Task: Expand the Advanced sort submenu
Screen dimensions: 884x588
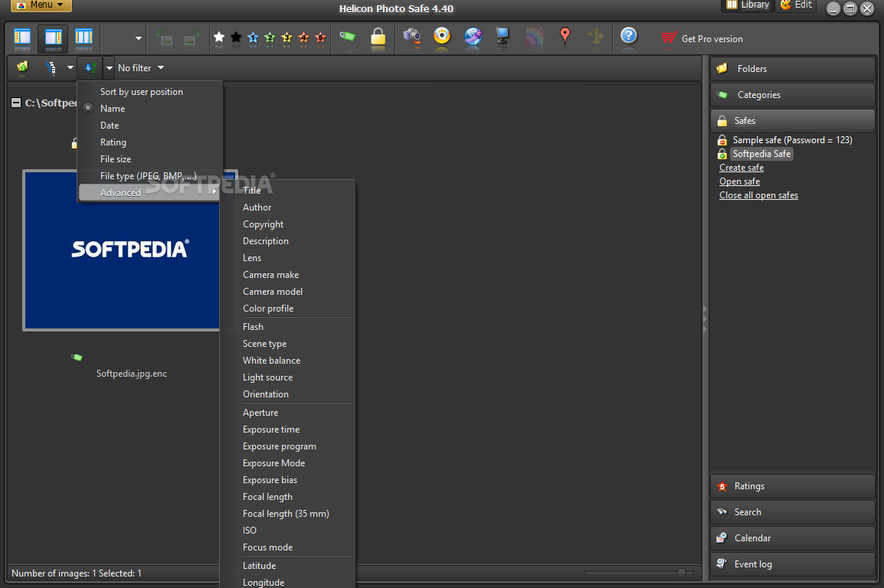Action: click(149, 193)
